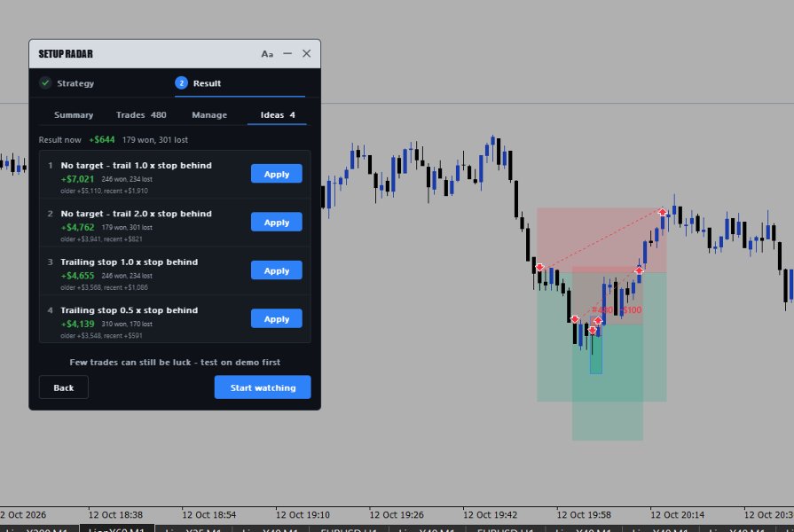Click the blue number 2 step badge
This screenshot has height=532, width=794.
pyautogui.click(x=181, y=83)
